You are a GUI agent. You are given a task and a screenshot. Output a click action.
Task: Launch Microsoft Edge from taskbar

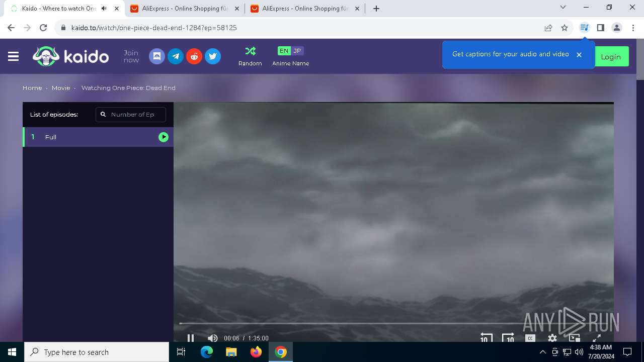(x=207, y=352)
